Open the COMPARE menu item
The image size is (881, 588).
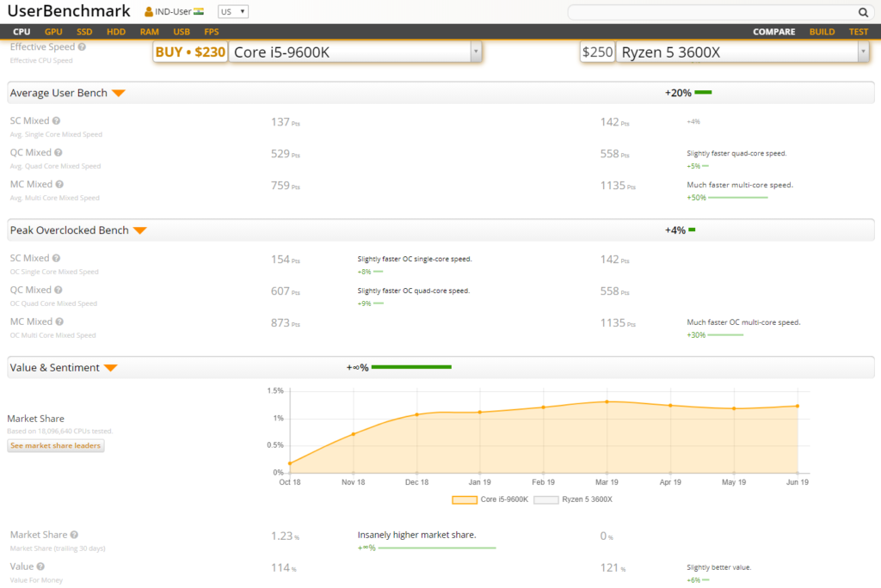pyautogui.click(x=773, y=32)
